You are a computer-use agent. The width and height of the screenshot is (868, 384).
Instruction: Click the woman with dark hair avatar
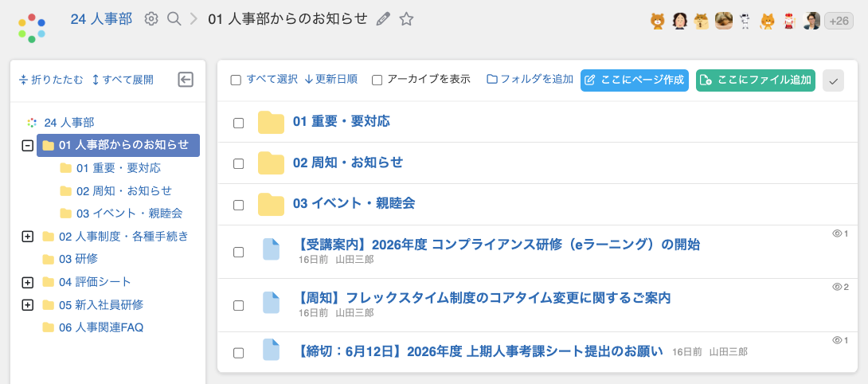(680, 21)
